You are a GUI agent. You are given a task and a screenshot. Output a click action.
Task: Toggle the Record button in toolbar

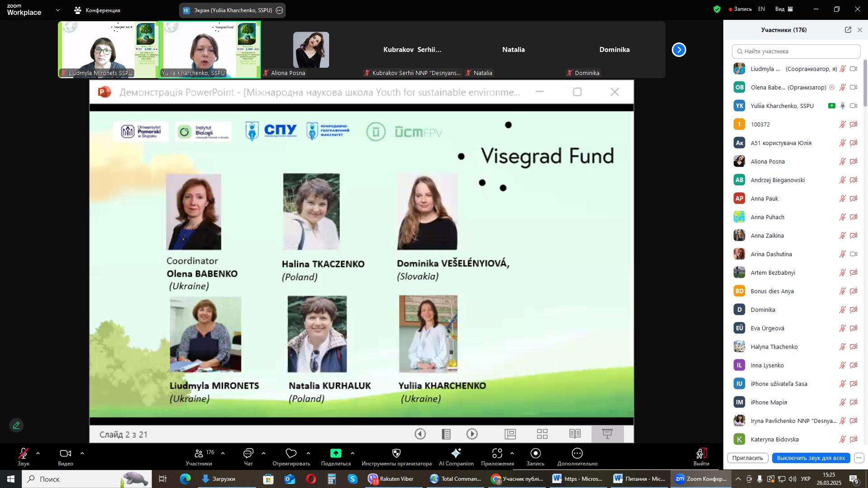(x=535, y=454)
